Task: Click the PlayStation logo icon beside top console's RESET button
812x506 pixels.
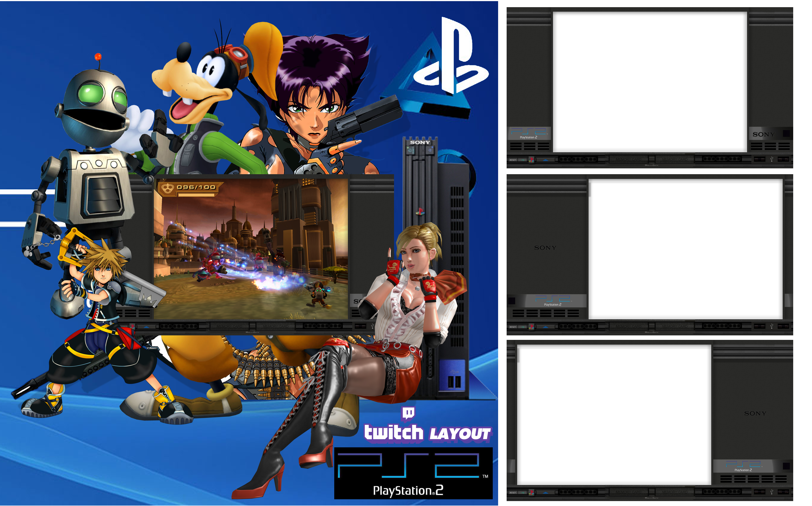Action: tap(532, 160)
